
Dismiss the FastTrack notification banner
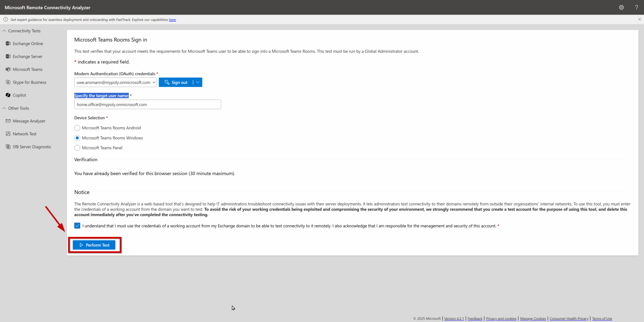click(x=639, y=19)
